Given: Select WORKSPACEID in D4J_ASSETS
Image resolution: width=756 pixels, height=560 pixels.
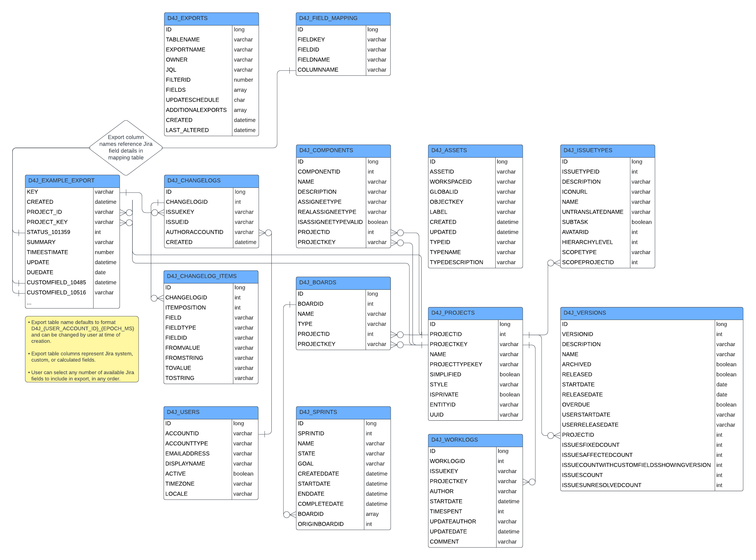Looking at the screenshot, I should (475, 182).
